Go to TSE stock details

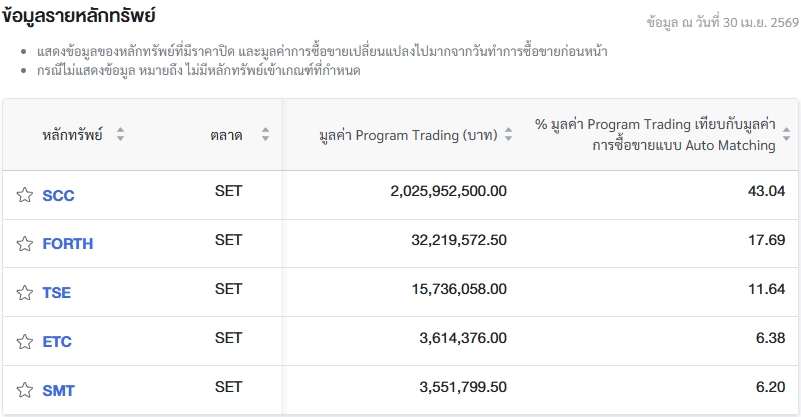click(57, 293)
